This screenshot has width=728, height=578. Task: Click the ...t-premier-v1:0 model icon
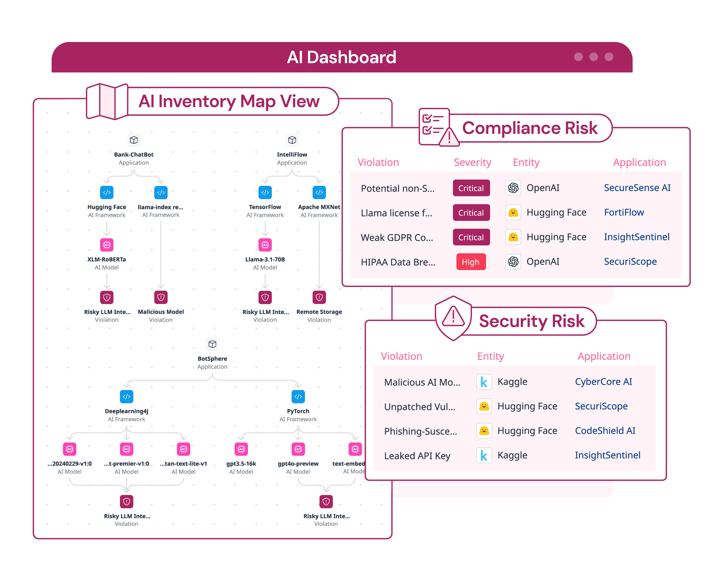point(127,449)
